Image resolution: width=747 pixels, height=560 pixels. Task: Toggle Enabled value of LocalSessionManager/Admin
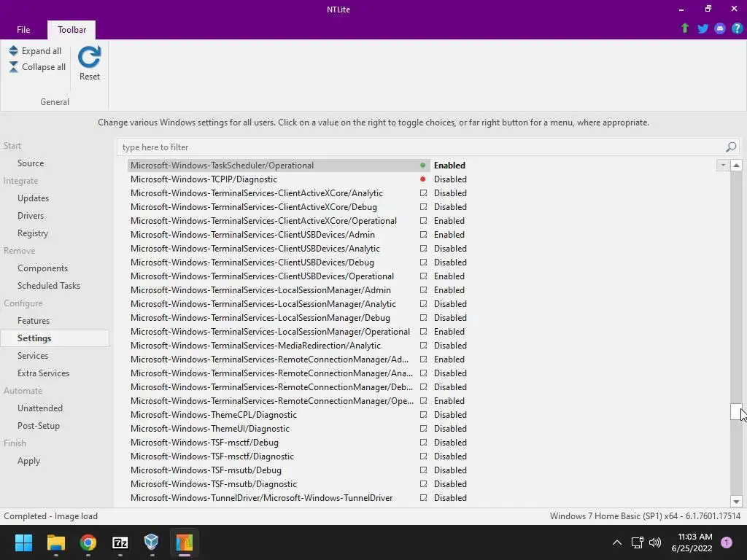[449, 290]
